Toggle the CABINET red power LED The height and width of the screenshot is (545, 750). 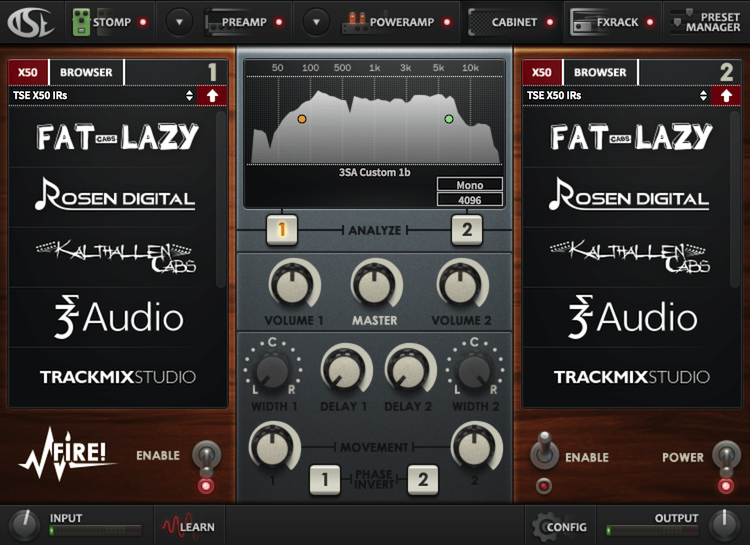pos(550,22)
